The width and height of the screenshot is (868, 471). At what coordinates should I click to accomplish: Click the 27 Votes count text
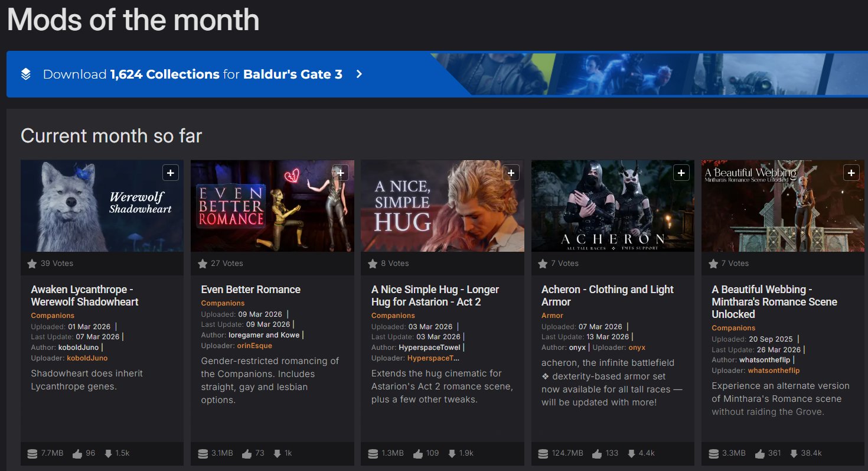tap(227, 264)
